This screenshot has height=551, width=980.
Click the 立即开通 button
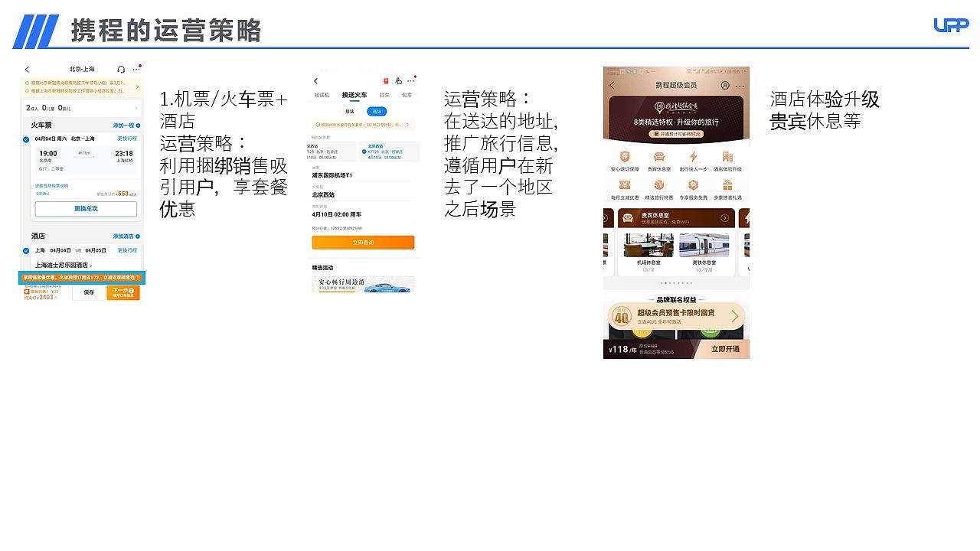click(724, 349)
